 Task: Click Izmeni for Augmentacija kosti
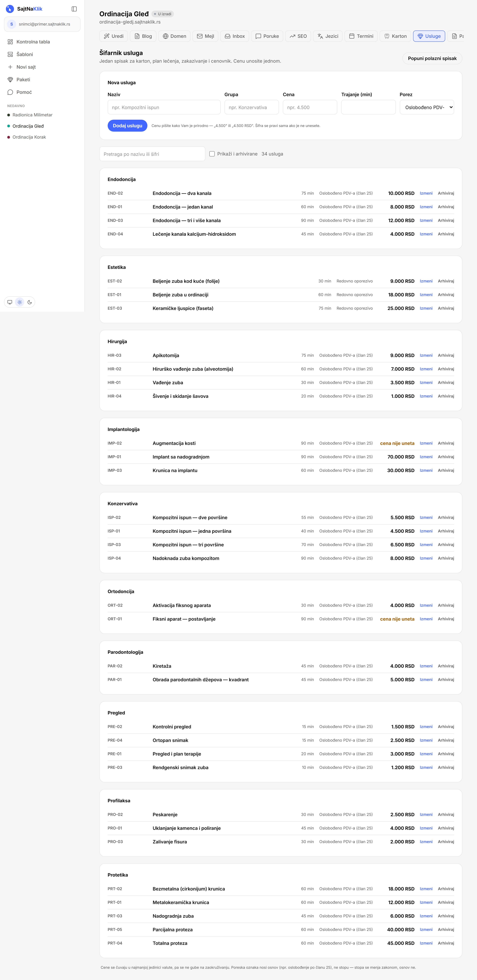pyautogui.click(x=426, y=443)
